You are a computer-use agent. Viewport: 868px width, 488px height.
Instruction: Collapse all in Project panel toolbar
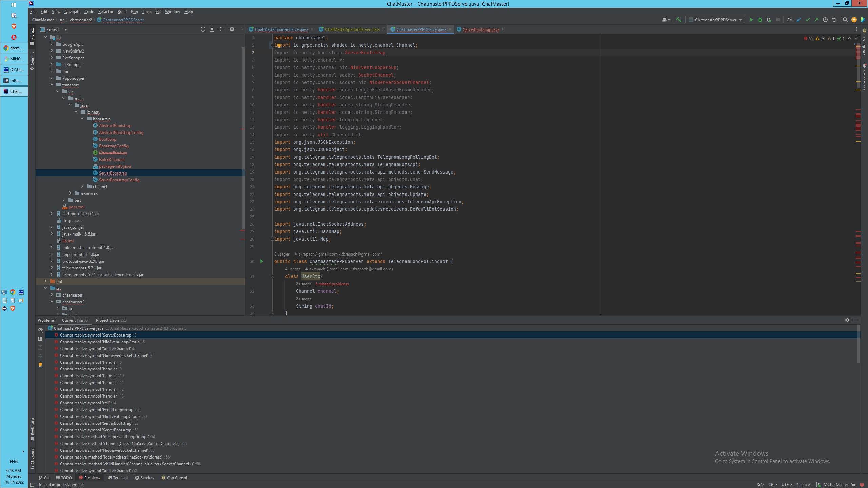click(221, 29)
